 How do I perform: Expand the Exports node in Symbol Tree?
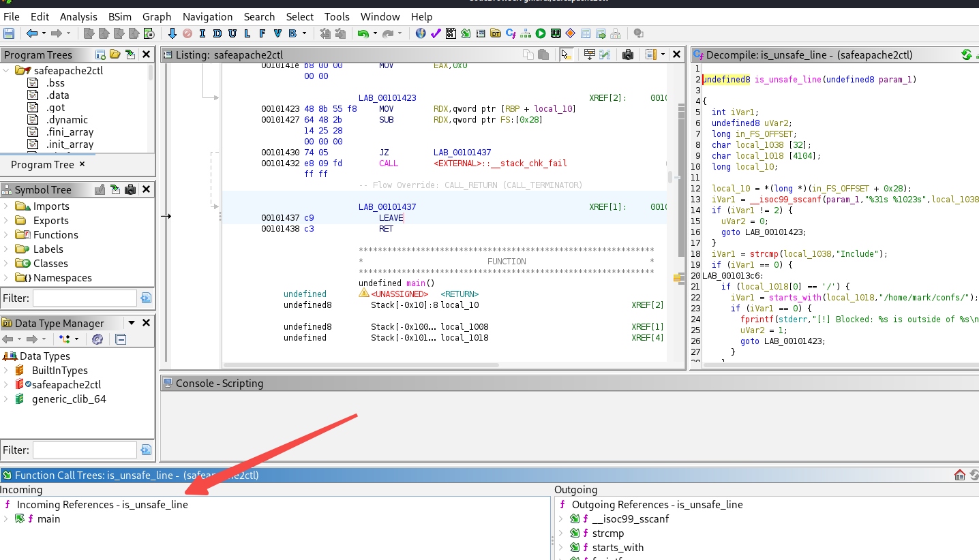click(7, 221)
